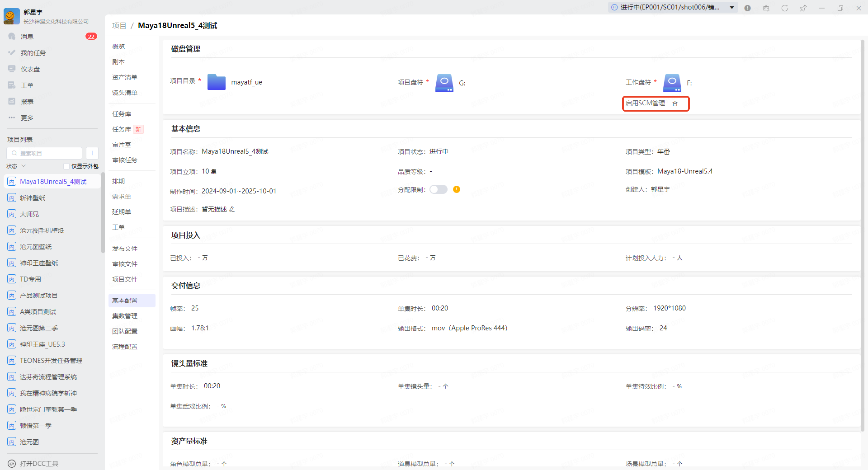Screen dimensions: 868x470
Task: Click the 郭星宇 user avatar
Action: tap(11, 16)
